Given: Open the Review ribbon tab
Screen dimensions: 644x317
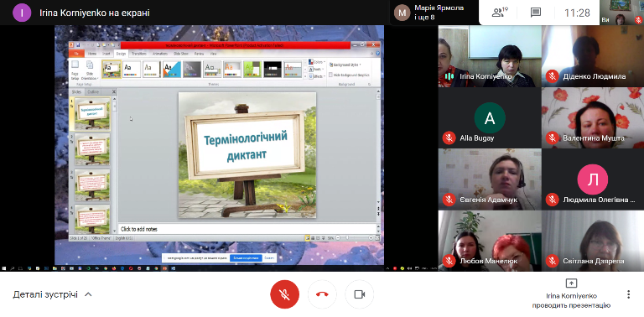Looking at the screenshot, I should click(x=200, y=54).
